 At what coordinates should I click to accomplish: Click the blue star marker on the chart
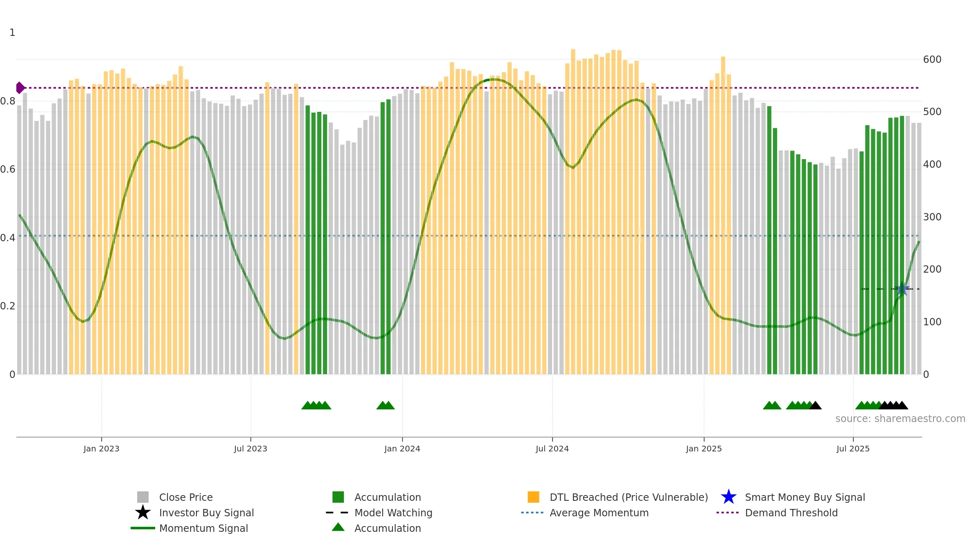pyautogui.click(x=902, y=289)
